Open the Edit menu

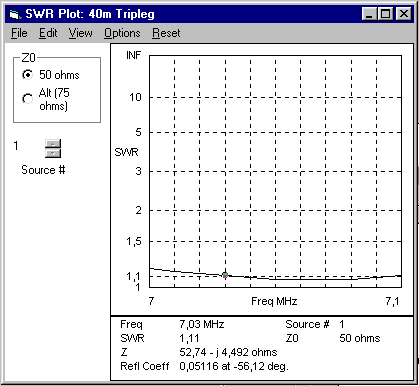pyautogui.click(x=48, y=33)
